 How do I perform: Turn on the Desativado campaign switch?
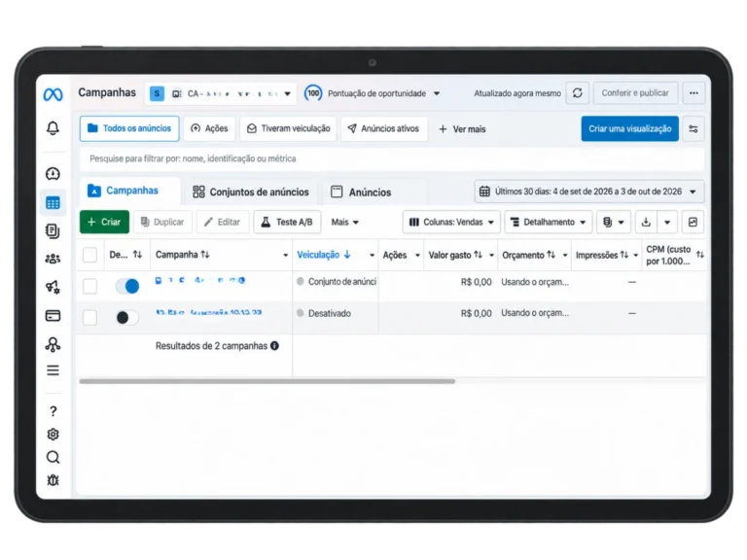[x=127, y=317]
